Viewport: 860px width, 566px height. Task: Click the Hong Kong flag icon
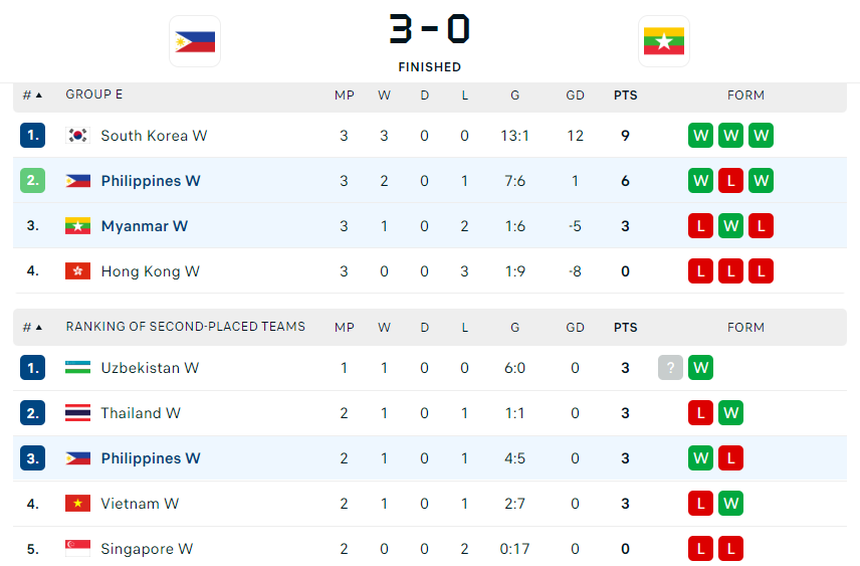(78, 271)
